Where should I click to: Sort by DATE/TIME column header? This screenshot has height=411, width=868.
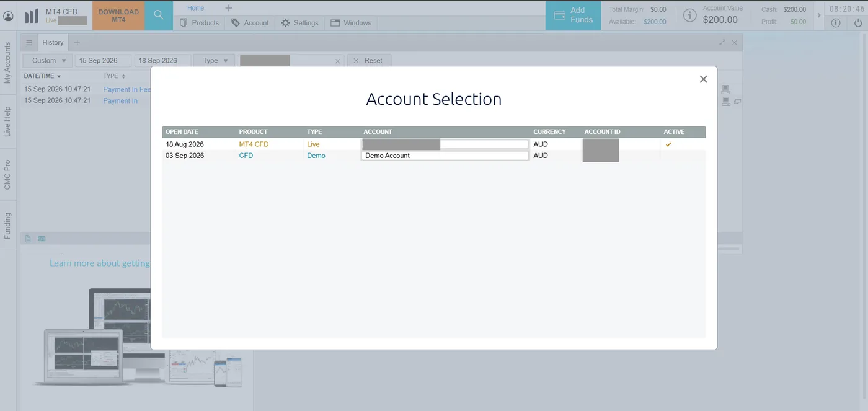click(42, 76)
